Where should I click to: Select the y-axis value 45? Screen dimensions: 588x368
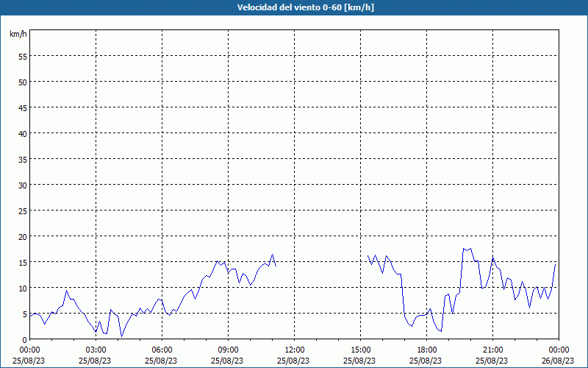click(23, 107)
